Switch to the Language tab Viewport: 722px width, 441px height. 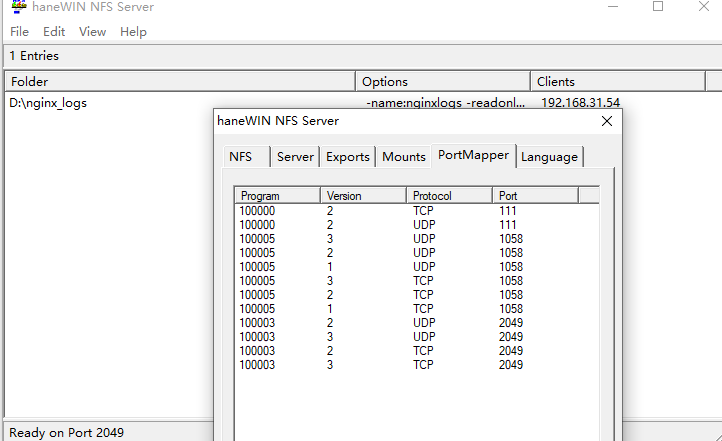click(549, 157)
